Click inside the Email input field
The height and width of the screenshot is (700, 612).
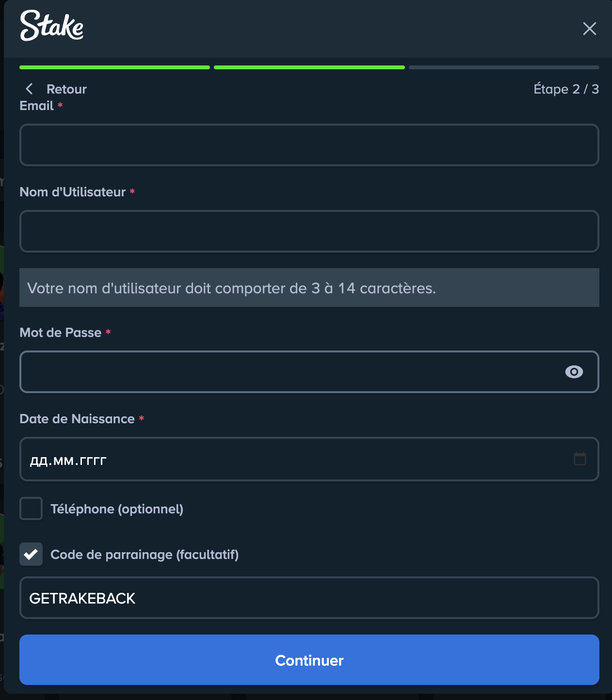click(309, 145)
